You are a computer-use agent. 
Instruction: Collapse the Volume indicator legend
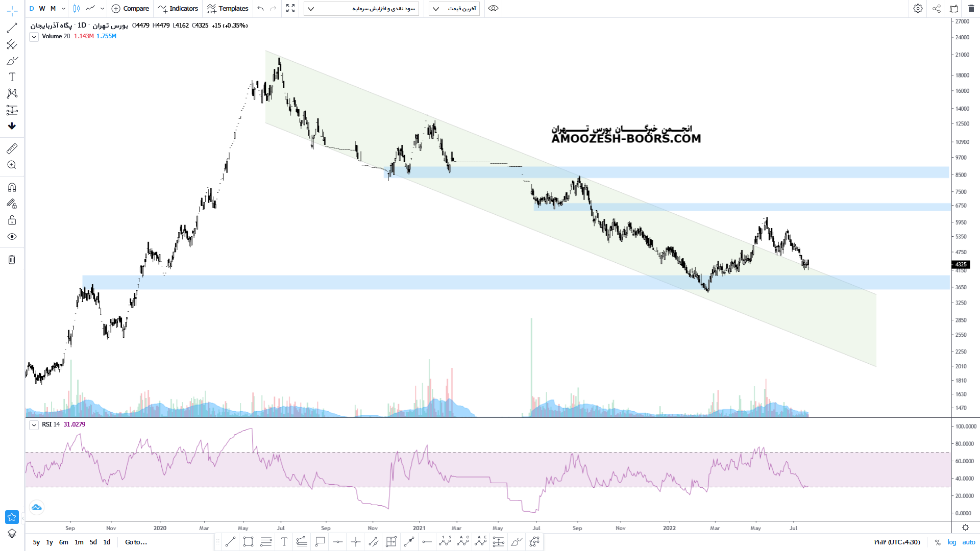(x=34, y=37)
